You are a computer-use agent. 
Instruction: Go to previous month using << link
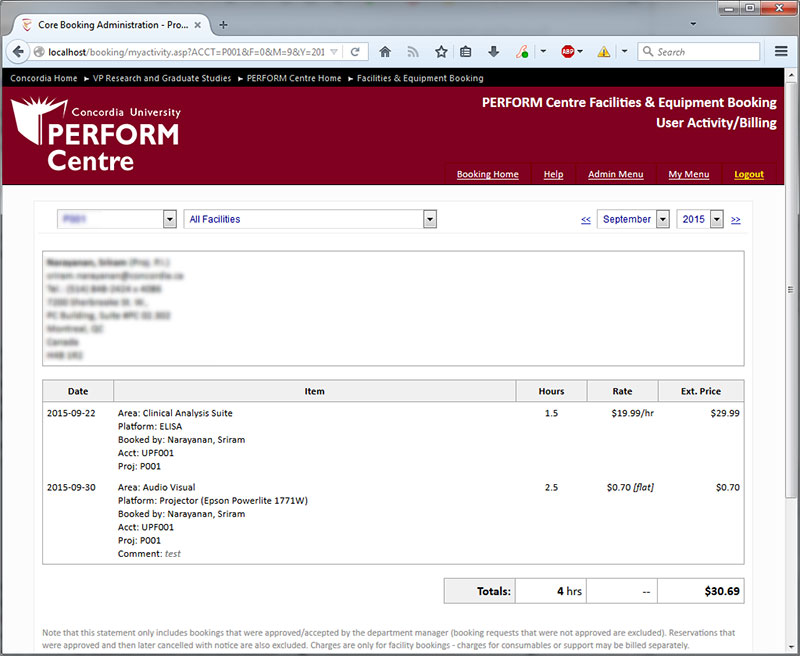[x=585, y=220]
